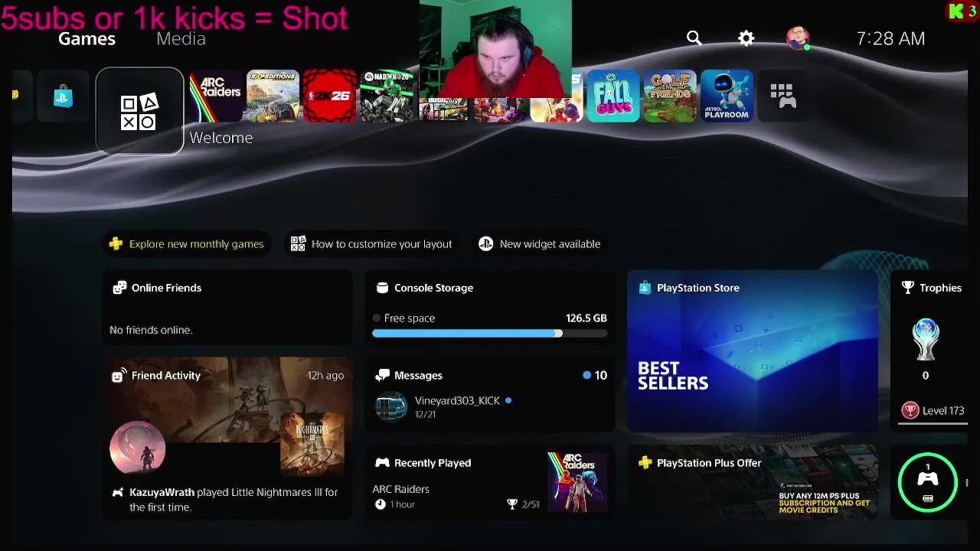980x551 pixels.
Task: Open the PlayStation Plus Offer card
Action: [x=753, y=482]
